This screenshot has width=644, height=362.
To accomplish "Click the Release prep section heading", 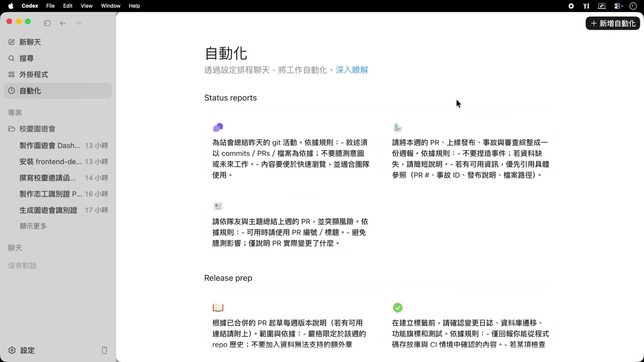I will 228,278.
